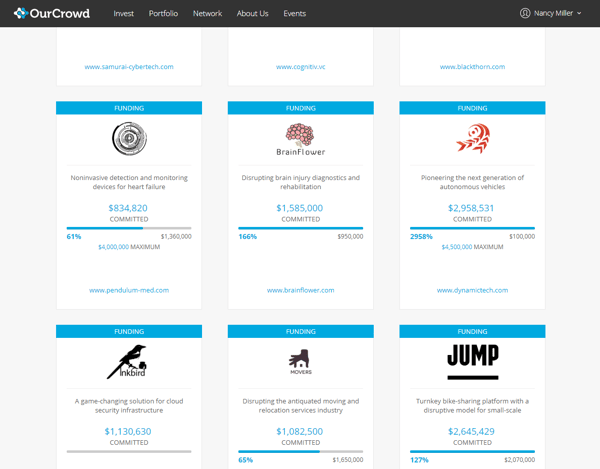Screen dimensions: 600x469
Task: Click the 127% JUMP progress bar
Action: pos(473,451)
